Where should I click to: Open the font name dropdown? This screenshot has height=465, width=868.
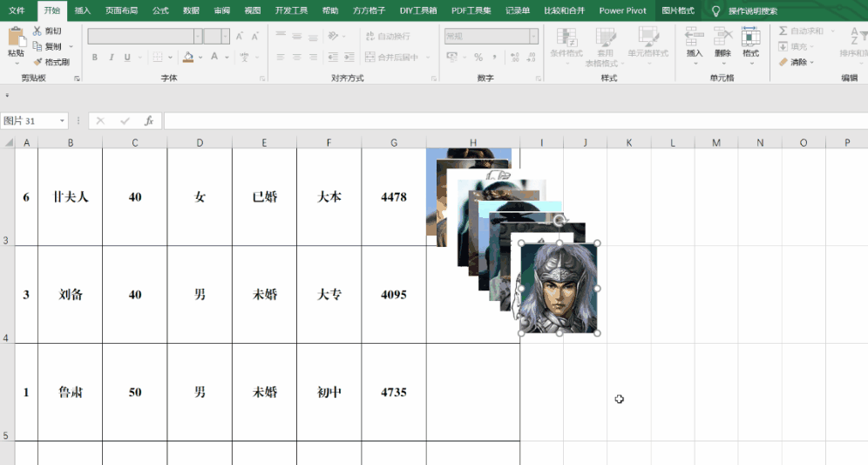point(198,37)
